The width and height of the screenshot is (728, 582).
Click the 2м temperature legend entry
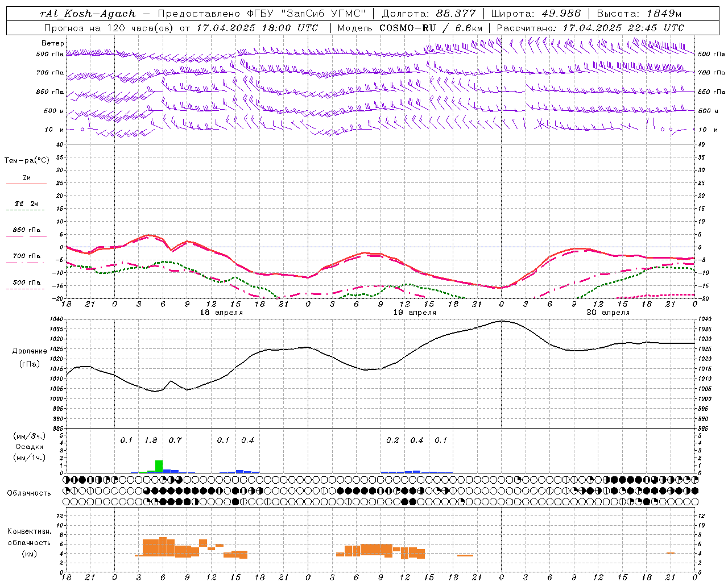27,177
